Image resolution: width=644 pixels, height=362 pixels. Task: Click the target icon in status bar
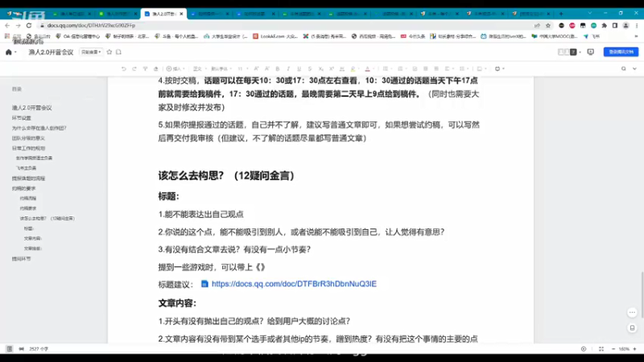pos(584,349)
